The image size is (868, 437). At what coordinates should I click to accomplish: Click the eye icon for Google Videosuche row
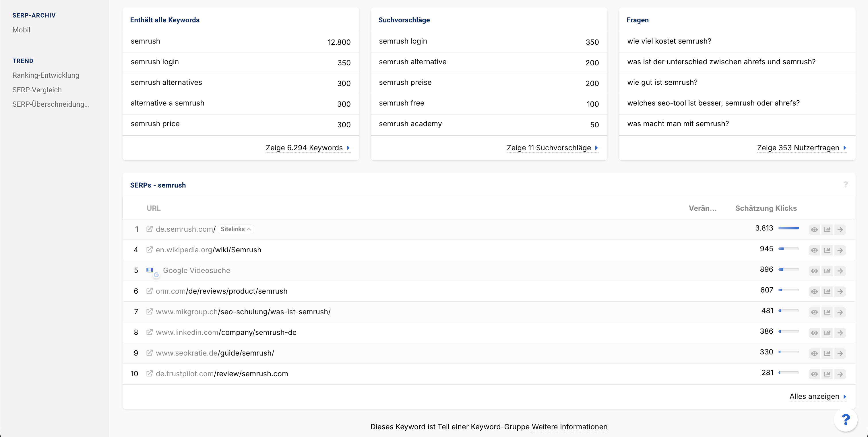[814, 271]
